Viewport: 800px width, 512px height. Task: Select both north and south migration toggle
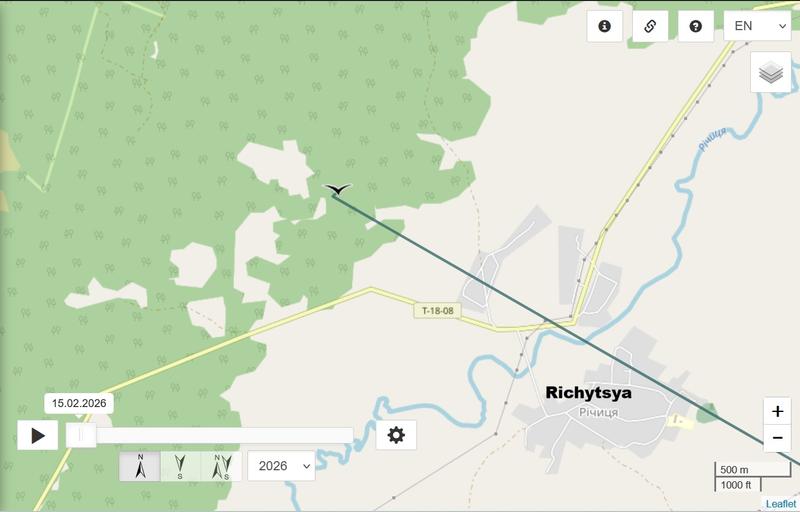(221, 466)
